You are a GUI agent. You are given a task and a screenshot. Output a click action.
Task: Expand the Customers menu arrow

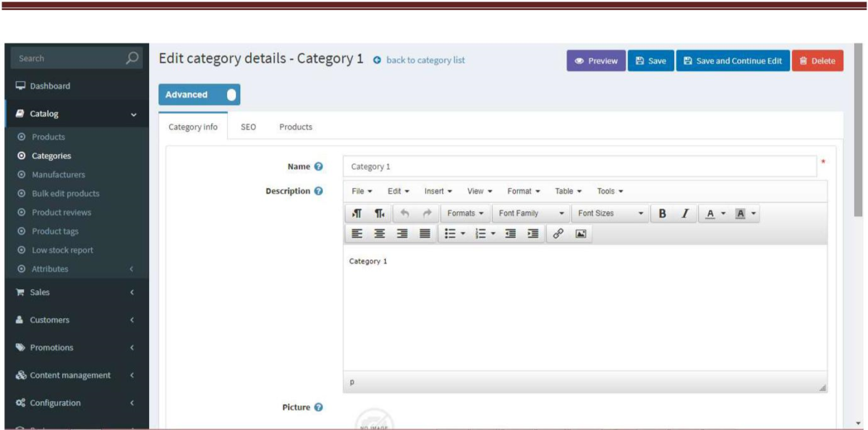(x=132, y=319)
